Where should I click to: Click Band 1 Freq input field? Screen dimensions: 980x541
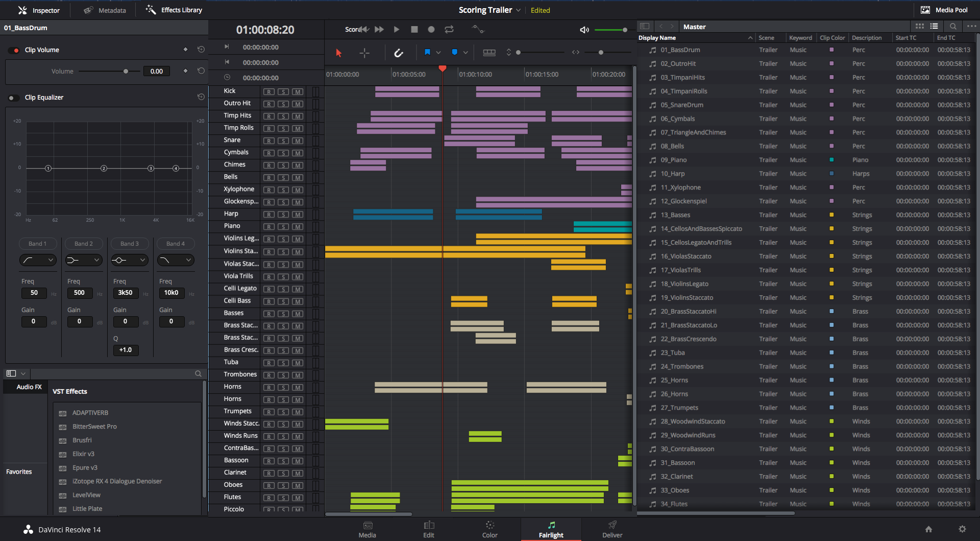[34, 293]
